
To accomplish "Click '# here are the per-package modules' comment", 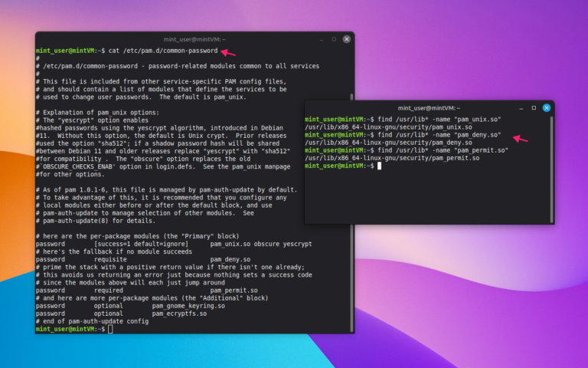I will [x=137, y=236].
